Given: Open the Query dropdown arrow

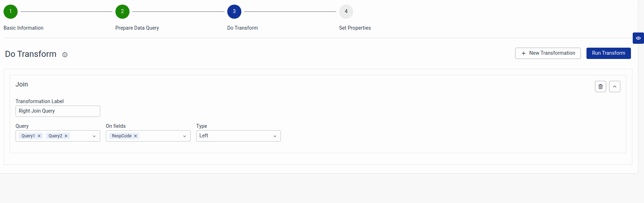Looking at the screenshot, I should 94,136.
